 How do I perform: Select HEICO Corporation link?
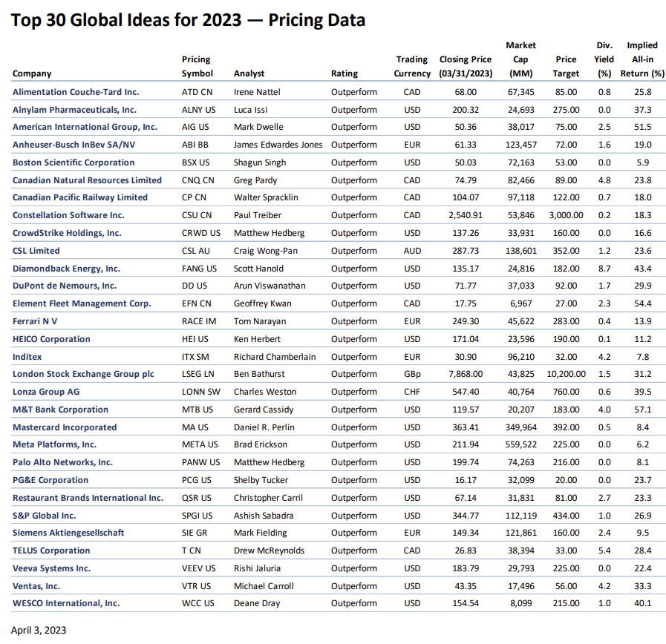51,339
